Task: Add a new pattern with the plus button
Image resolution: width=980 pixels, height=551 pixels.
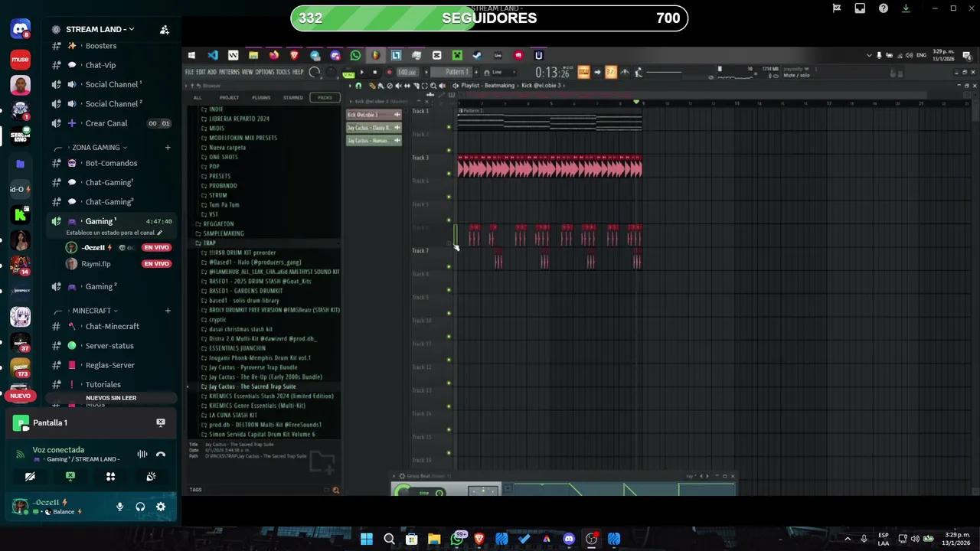Action: click(476, 72)
